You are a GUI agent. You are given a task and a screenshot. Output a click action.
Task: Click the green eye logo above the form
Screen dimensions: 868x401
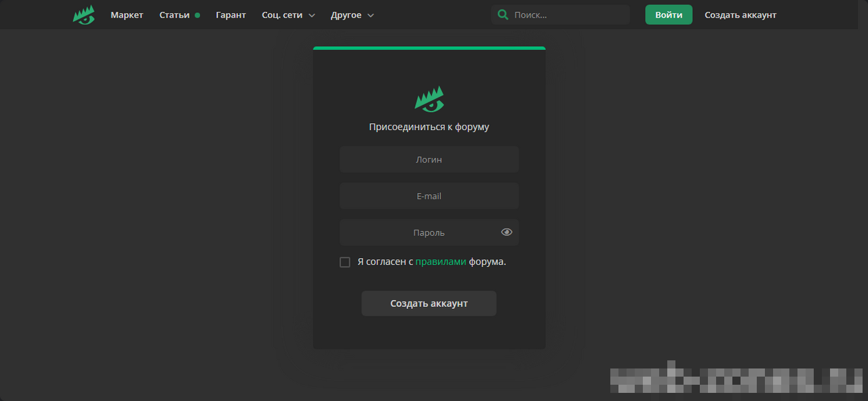[429, 100]
